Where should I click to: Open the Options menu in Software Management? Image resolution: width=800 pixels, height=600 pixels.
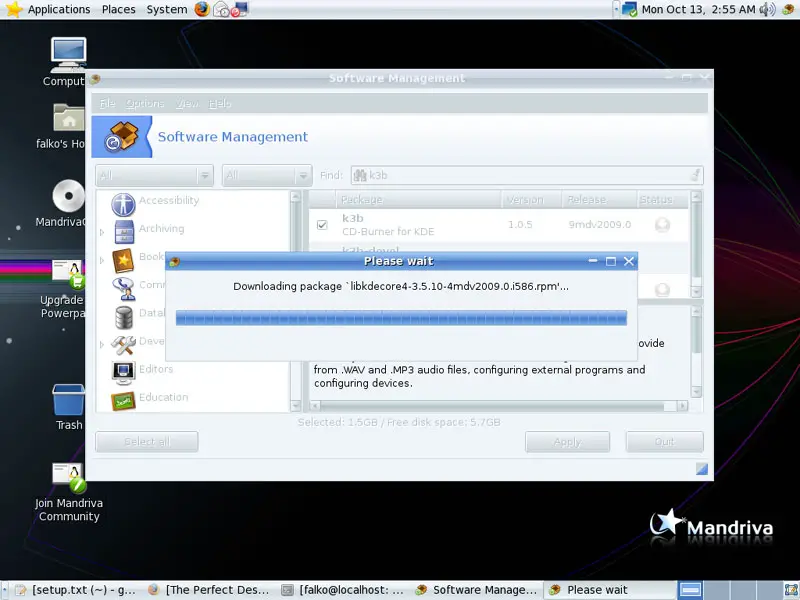pos(145,104)
